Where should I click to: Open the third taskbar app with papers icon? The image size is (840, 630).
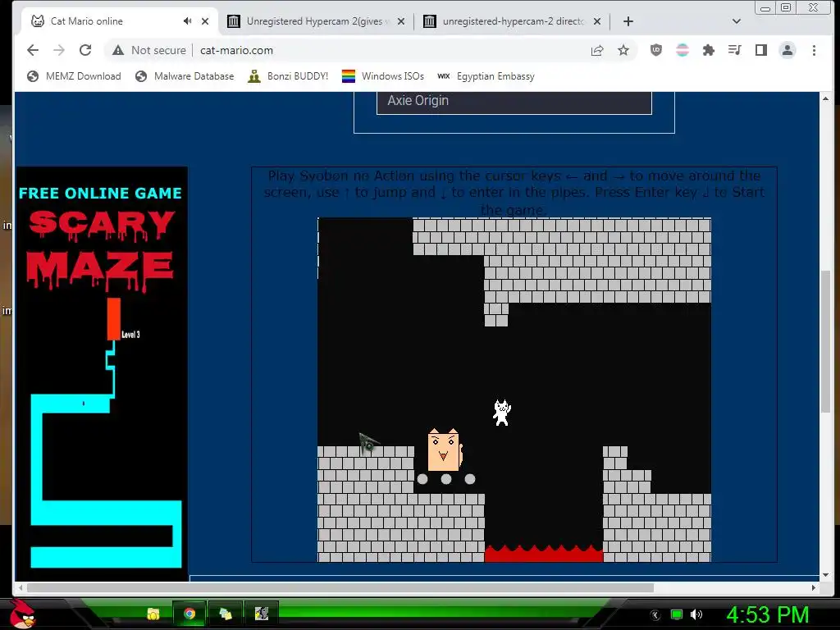click(226, 614)
